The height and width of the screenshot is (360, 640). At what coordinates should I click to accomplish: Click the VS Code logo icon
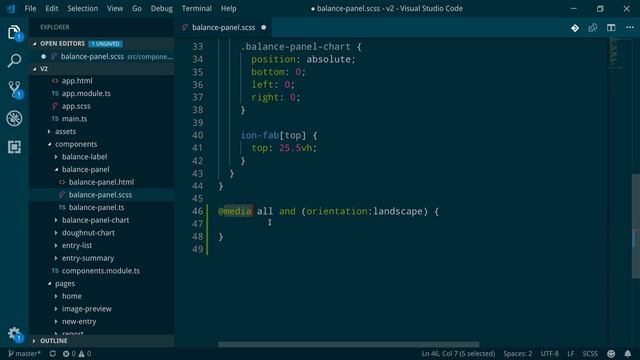11,8
